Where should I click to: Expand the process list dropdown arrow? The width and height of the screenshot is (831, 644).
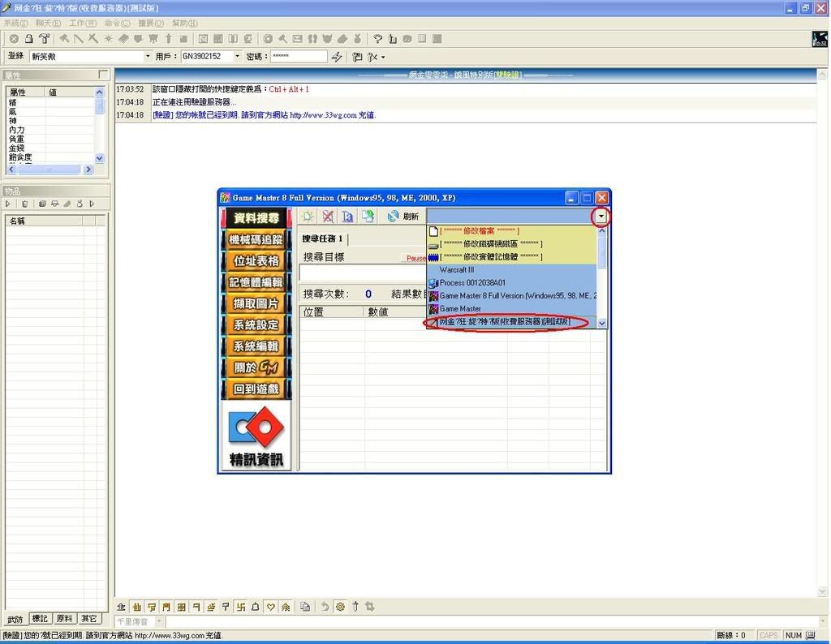pyautogui.click(x=601, y=217)
